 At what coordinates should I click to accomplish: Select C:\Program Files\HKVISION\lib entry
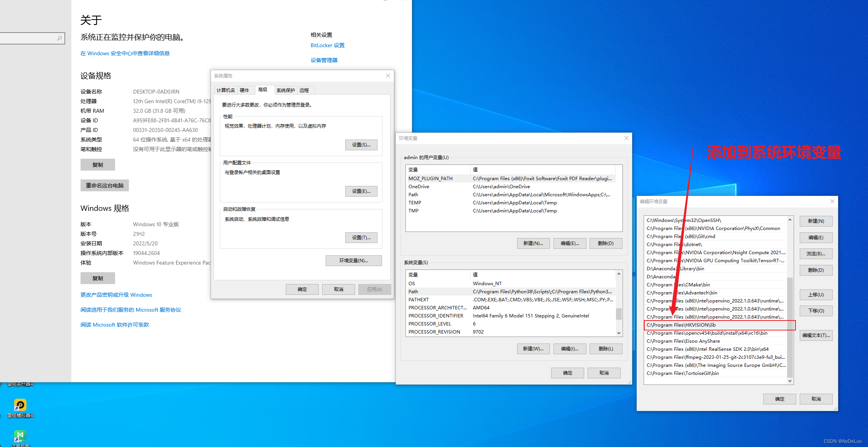pos(716,325)
